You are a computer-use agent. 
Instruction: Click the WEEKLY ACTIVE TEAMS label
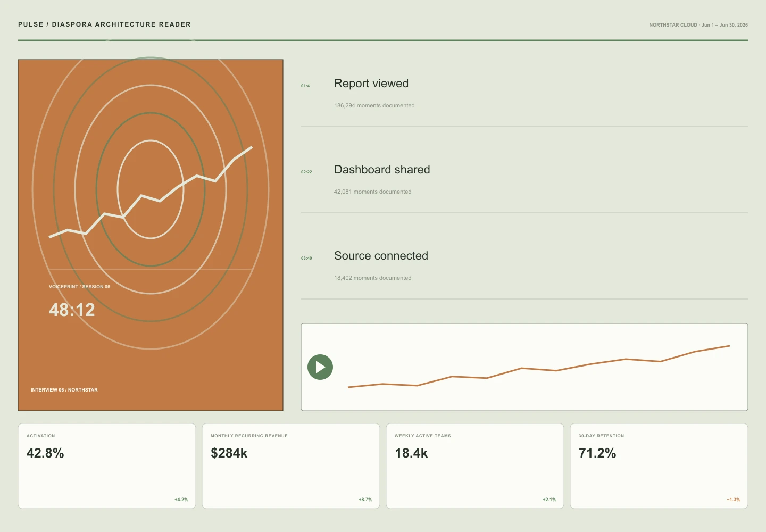[x=423, y=436]
